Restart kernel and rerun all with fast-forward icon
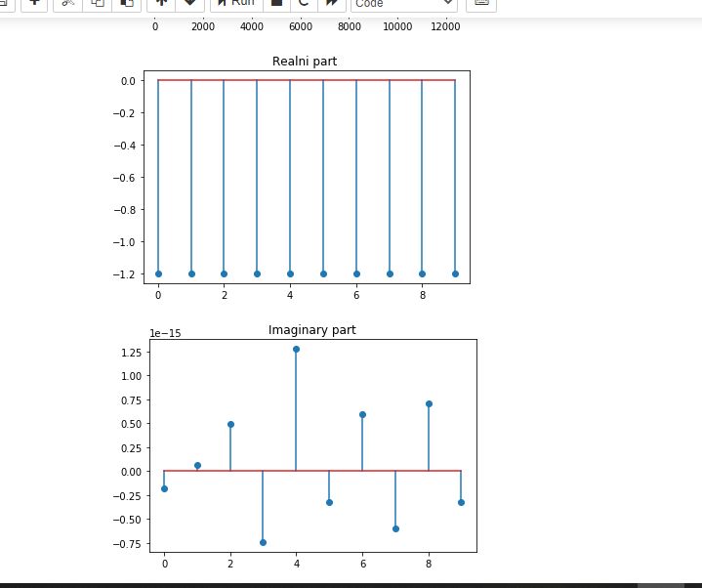The height and width of the screenshot is (588, 702). (332, 4)
